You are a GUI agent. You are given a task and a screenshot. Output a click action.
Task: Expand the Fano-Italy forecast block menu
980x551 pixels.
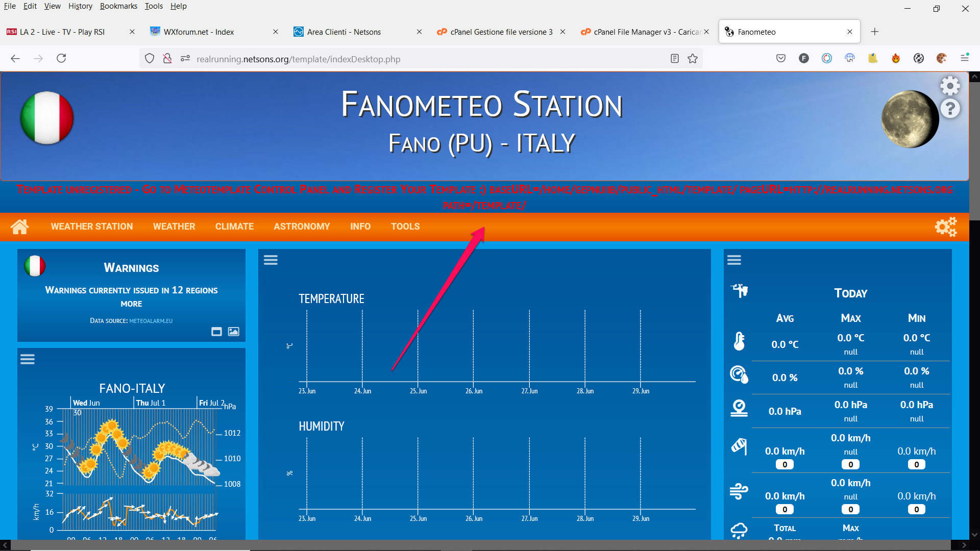click(28, 359)
